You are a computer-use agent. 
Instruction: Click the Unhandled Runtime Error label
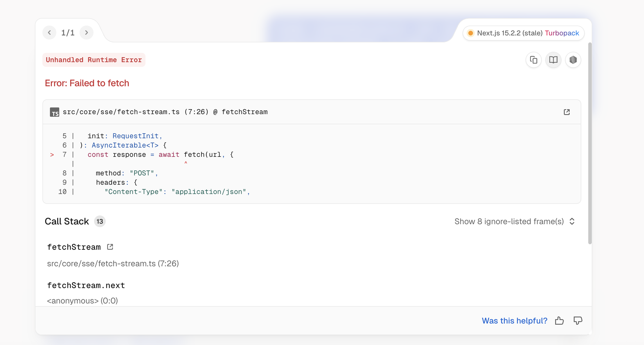pos(94,60)
